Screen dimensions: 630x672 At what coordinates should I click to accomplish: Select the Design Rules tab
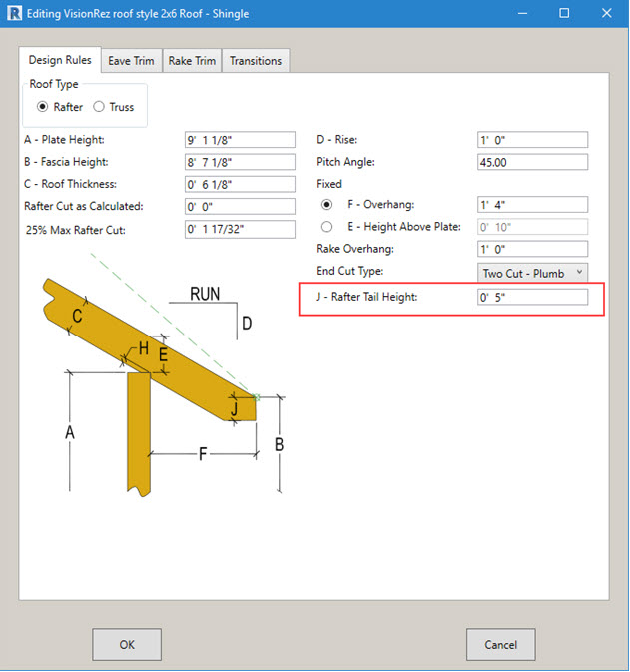[x=60, y=60]
